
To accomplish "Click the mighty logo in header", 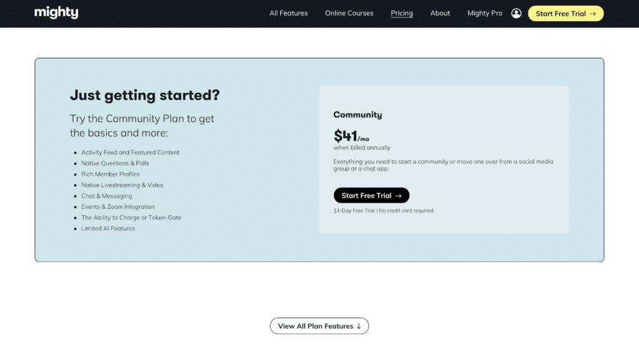I will tap(56, 12).
